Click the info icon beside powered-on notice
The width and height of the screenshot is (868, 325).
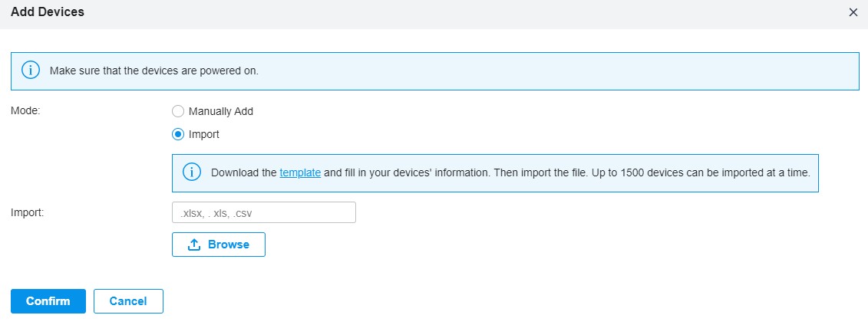[31, 71]
